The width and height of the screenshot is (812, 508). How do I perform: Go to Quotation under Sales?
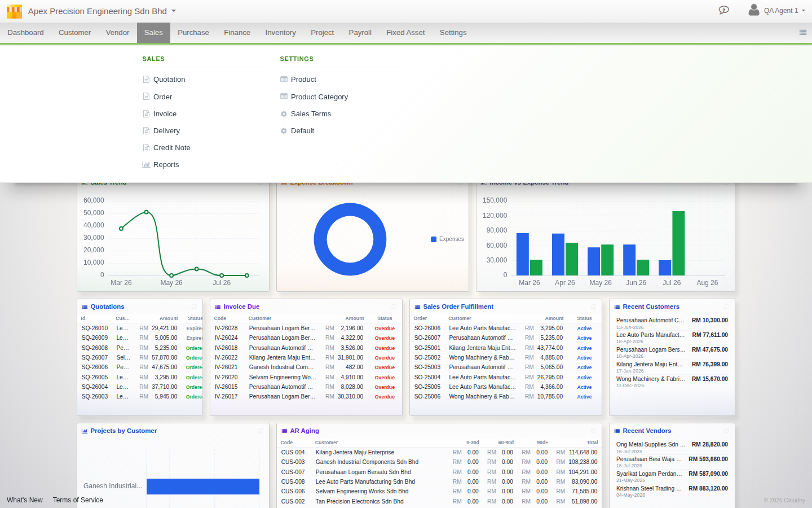click(x=169, y=80)
